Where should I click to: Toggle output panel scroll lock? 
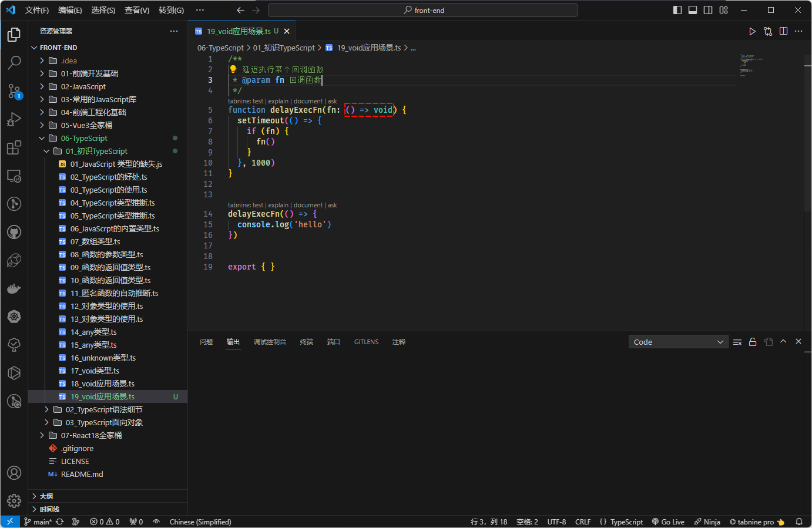pyautogui.click(x=753, y=342)
